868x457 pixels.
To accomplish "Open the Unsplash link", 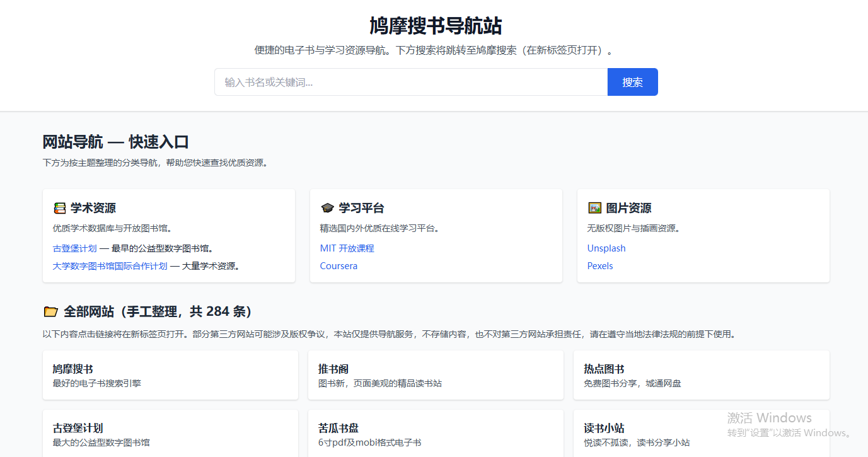I will (x=606, y=248).
